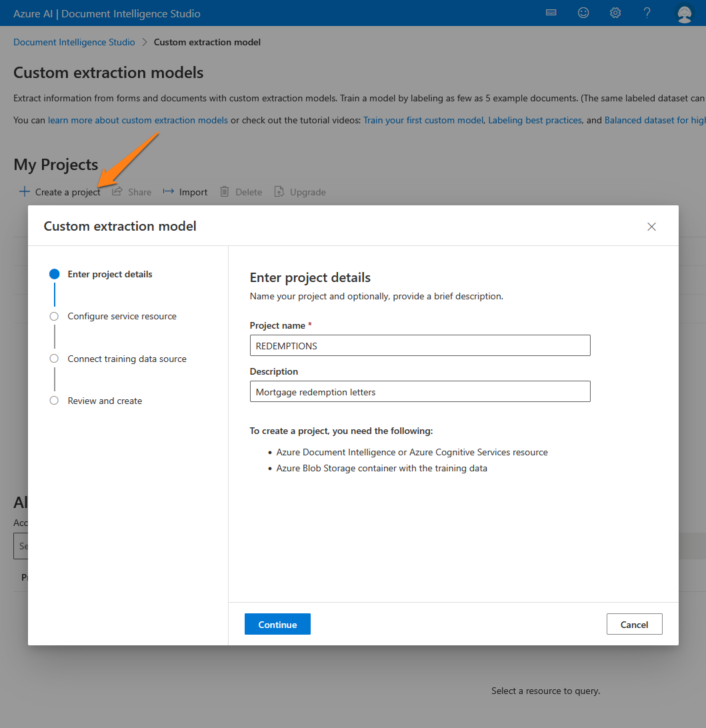Click the Import arrow icon

coord(169,191)
